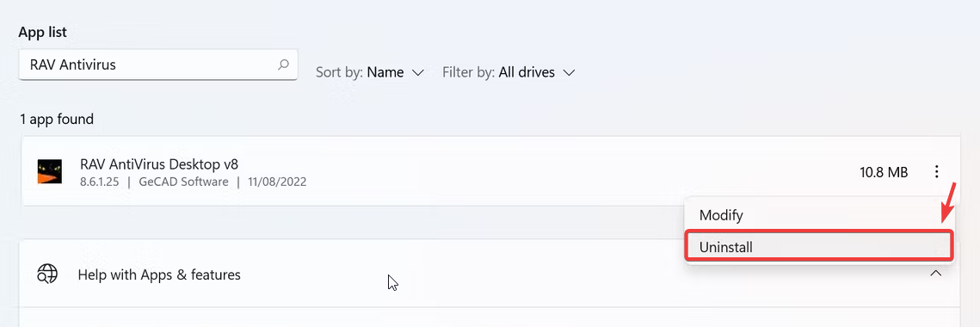Collapse the Help with Apps & features section
The height and width of the screenshot is (327, 980).
[x=935, y=274]
